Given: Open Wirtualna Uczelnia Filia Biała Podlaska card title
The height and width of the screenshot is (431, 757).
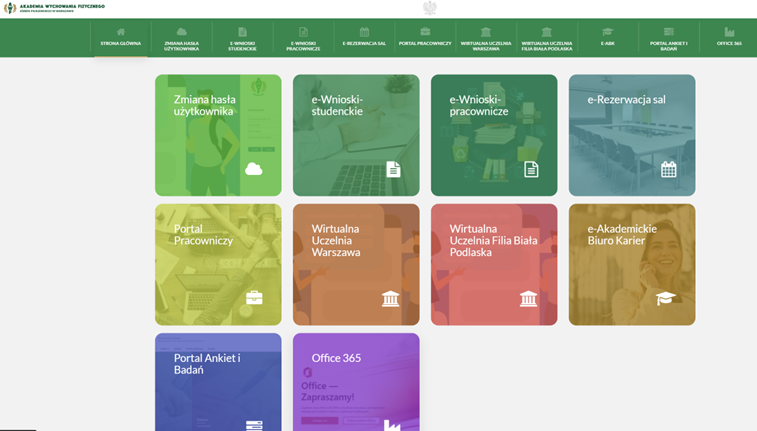Looking at the screenshot, I should point(493,240).
